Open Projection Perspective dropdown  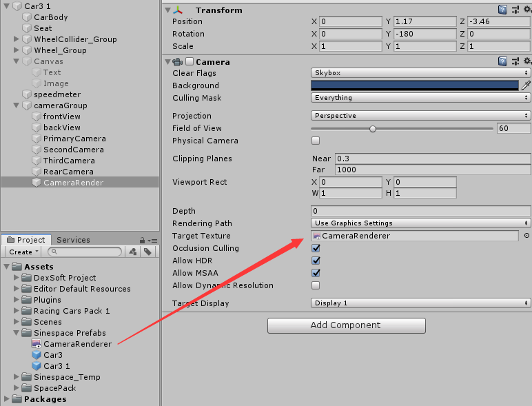[420, 115]
